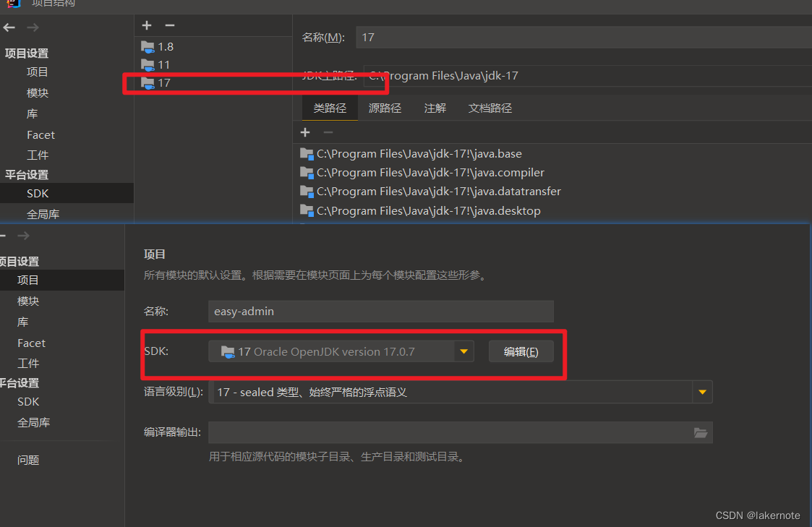Select the 17 SDK entry

pos(214,83)
